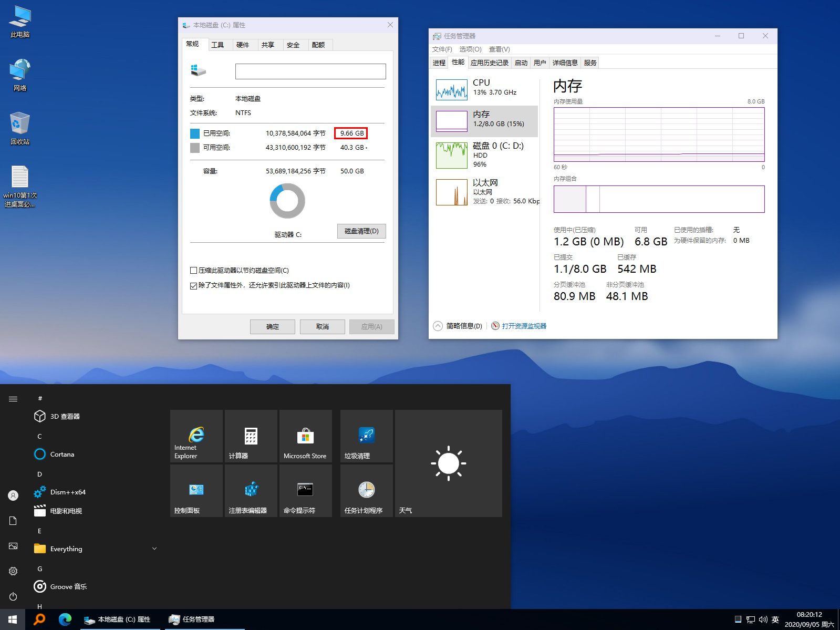840x630 pixels.
Task: Open Microsoft Store tile
Action: 305,436
